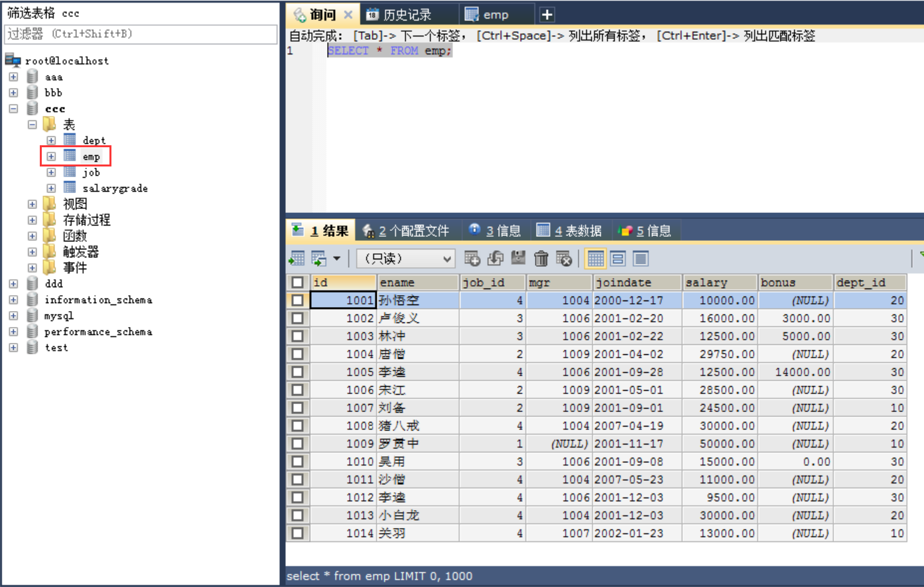Discard changes using the cancel grid icon

coord(564,259)
